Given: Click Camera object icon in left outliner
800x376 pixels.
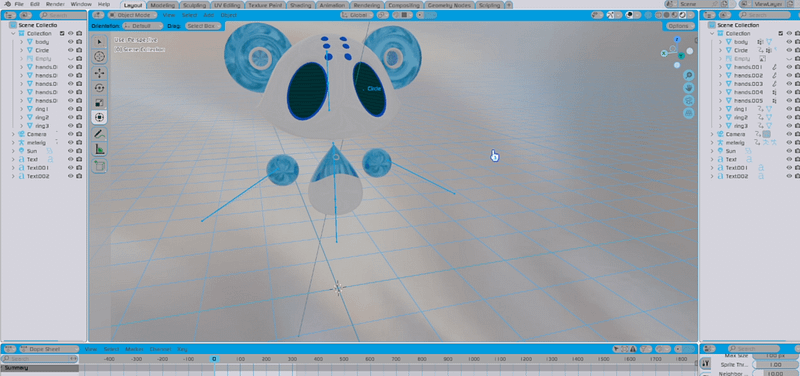Looking at the screenshot, I should [x=21, y=134].
